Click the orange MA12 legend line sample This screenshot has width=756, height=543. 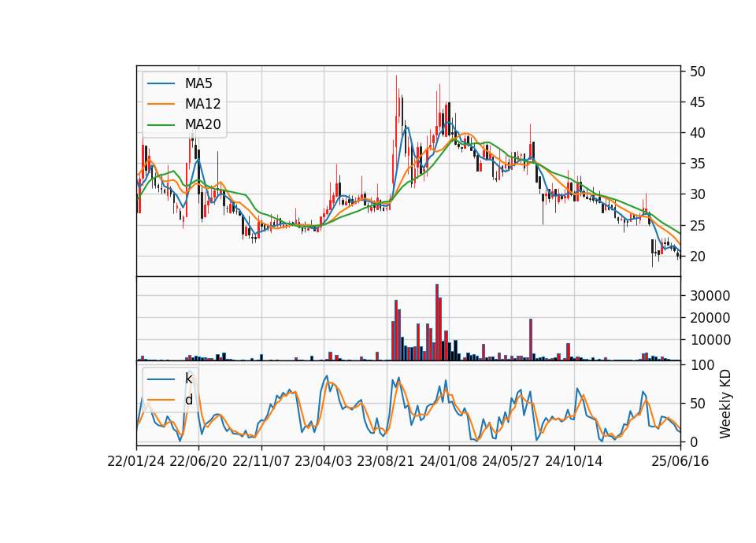[161, 104]
